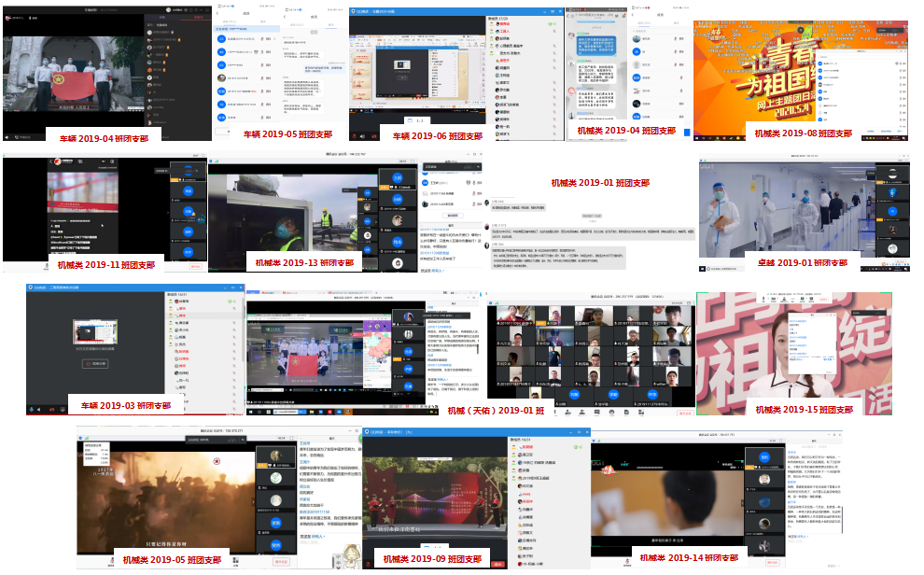
Task: Toggle first member's green mic in 车辆 2019-03 list
Action: click(x=235, y=302)
